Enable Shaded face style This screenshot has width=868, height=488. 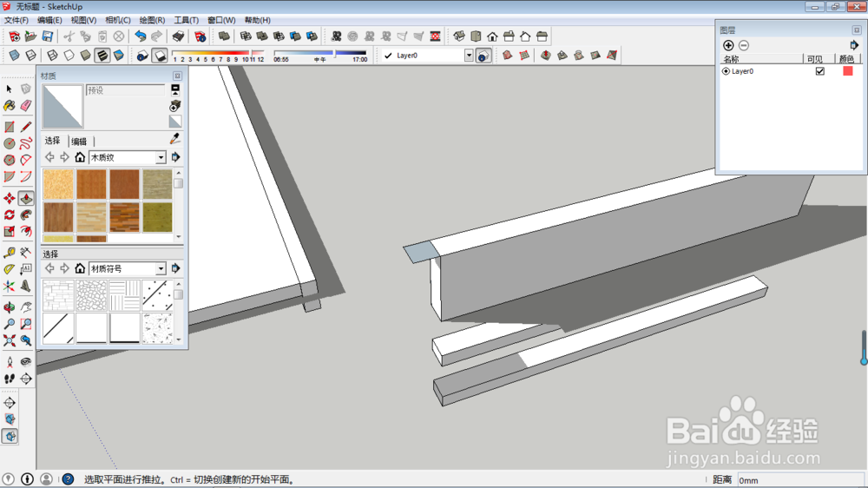(85, 56)
